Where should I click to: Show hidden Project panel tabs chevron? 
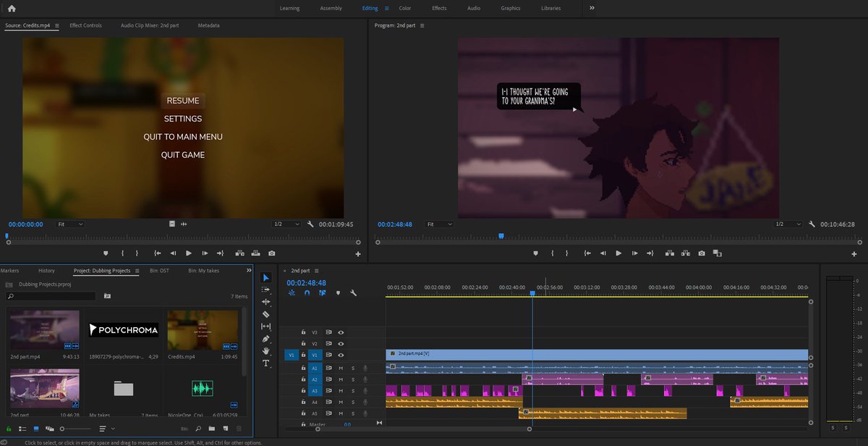click(x=249, y=271)
